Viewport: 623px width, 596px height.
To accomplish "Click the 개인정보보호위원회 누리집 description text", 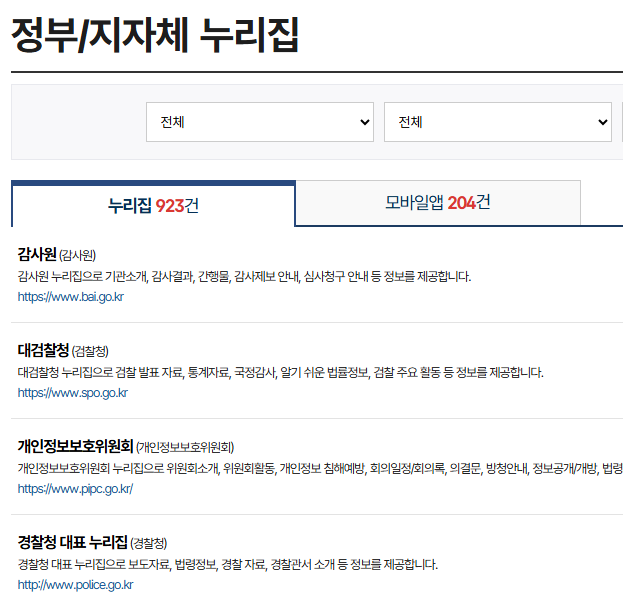I will 320,468.
